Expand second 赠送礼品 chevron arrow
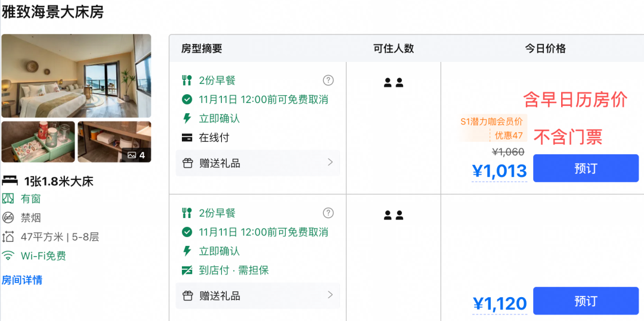 pos(330,295)
